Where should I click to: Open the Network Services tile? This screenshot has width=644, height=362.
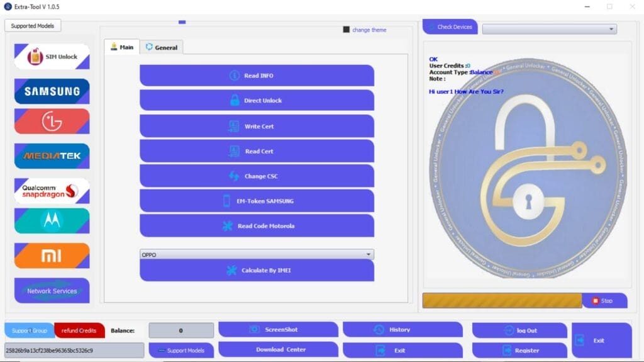point(52,291)
